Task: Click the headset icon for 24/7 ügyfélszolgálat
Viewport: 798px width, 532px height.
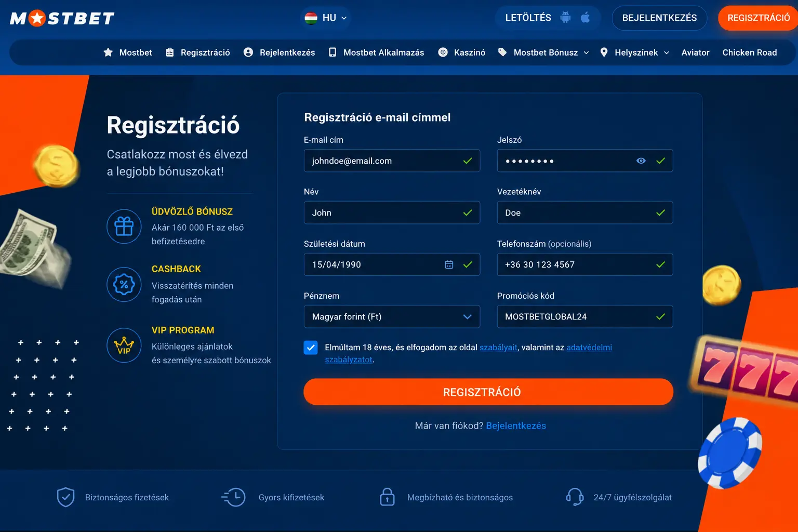Action: coord(575,497)
